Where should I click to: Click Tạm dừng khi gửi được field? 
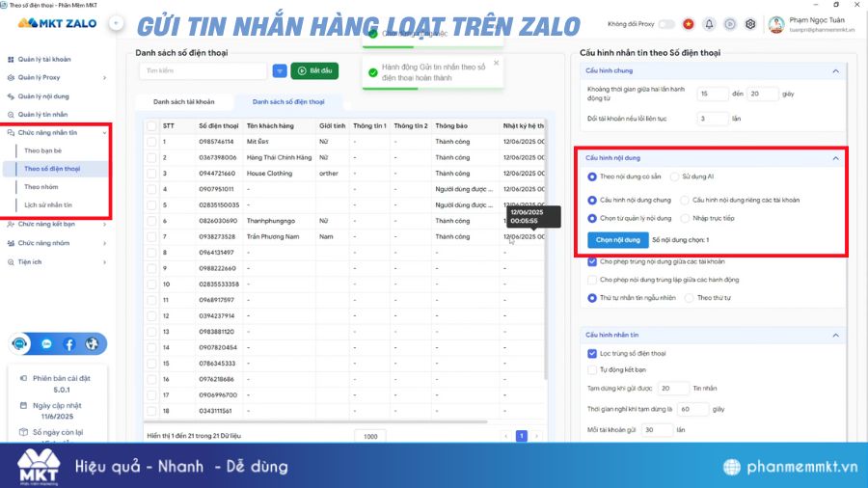coord(673,389)
